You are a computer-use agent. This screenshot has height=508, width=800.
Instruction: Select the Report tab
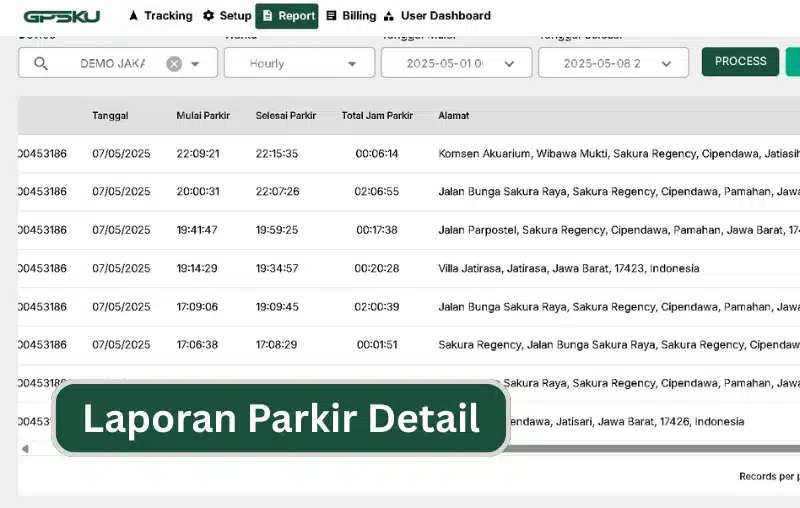tap(287, 16)
